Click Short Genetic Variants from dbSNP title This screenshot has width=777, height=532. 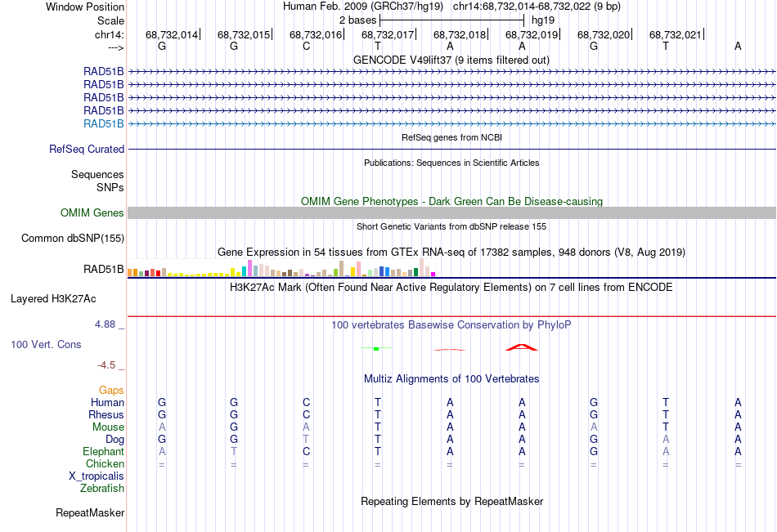451,226
